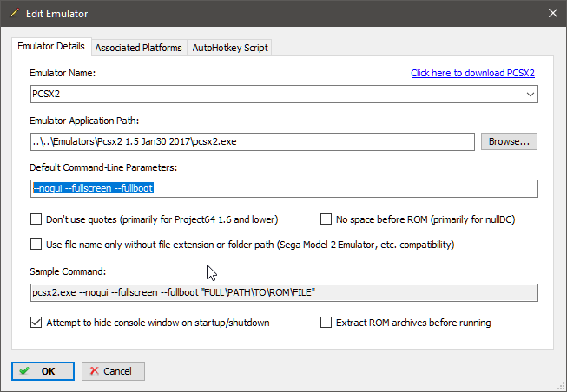Open the Associated Platforms tab

pyautogui.click(x=139, y=48)
